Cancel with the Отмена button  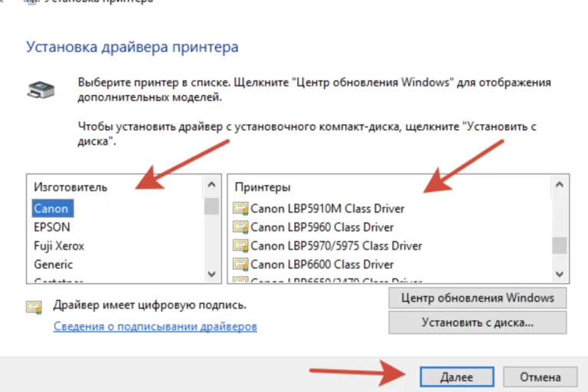pos(540,377)
